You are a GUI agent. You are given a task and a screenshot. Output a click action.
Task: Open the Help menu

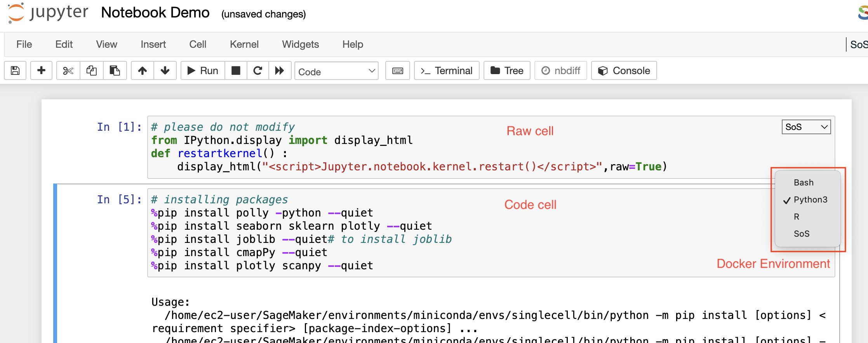(353, 44)
